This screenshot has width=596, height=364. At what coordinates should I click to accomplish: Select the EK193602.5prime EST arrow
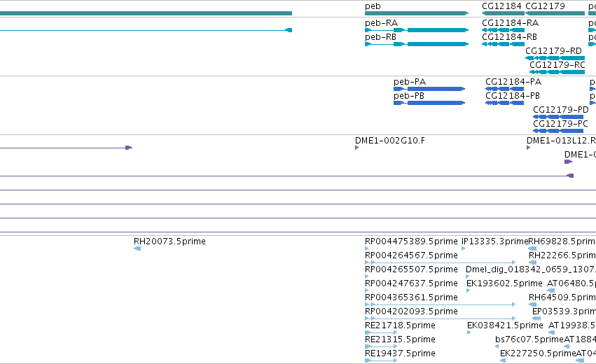pos(469,290)
